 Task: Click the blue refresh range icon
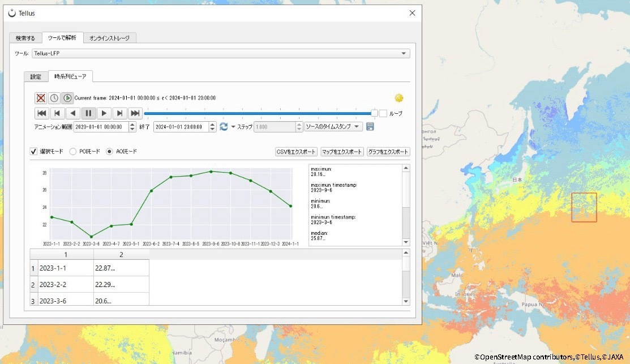click(x=224, y=127)
